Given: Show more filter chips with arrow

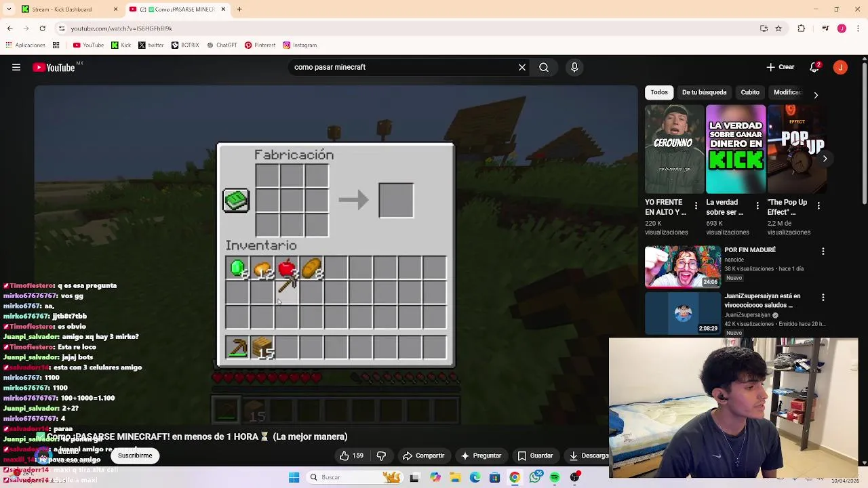Looking at the screenshot, I should (x=816, y=95).
